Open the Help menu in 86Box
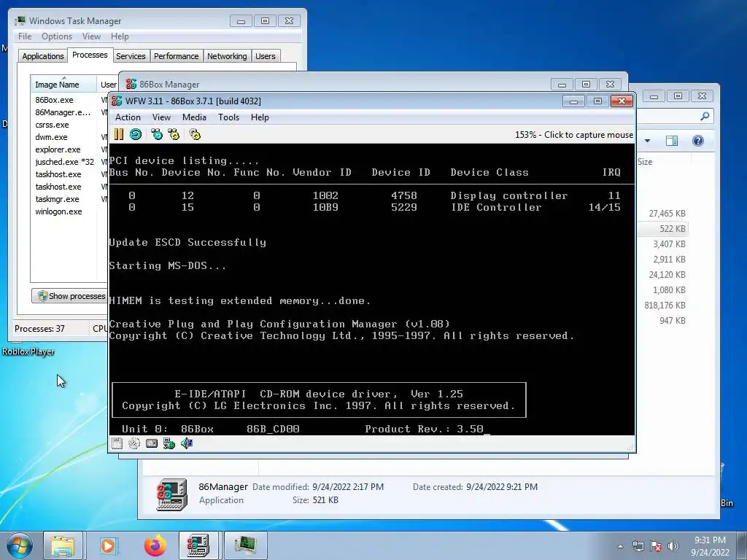 pos(260,117)
